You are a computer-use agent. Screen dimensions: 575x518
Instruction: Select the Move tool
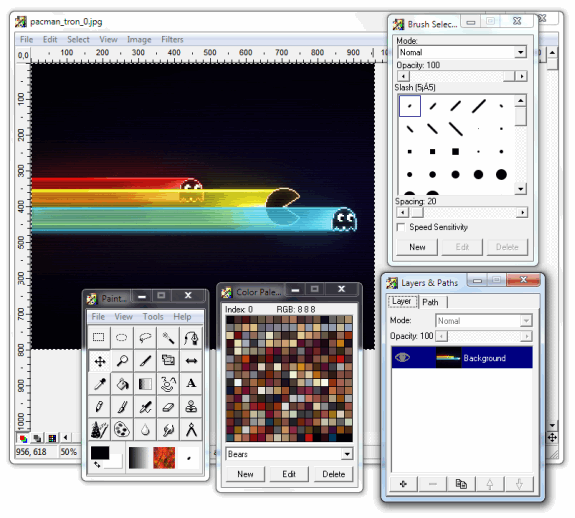pos(100,361)
